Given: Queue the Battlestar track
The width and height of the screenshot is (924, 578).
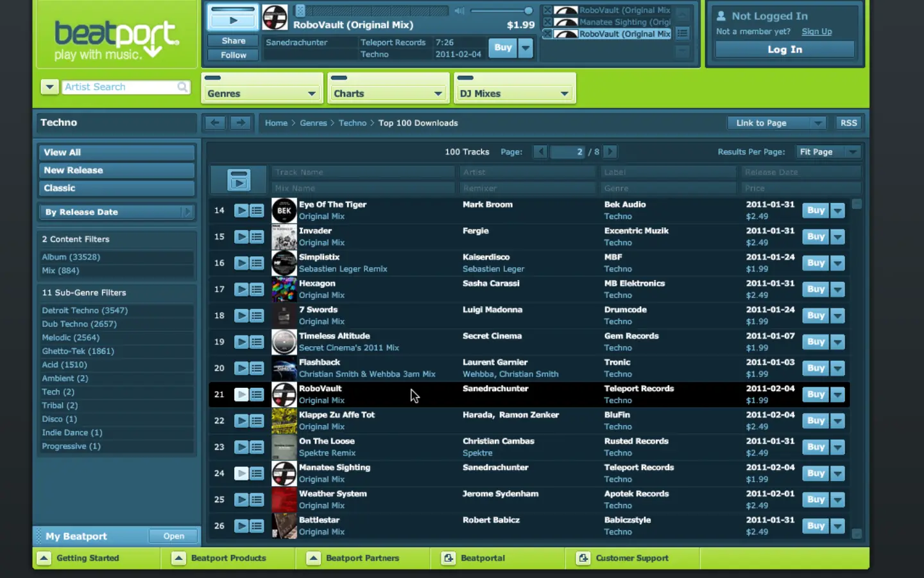Looking at the screenshot, I should tap(257, 526).
